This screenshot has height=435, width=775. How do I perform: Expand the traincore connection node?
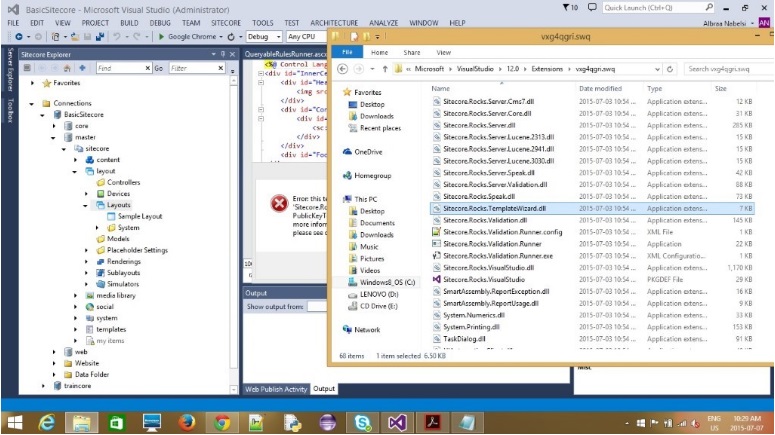pyautogui.click(x=43, y=386)
